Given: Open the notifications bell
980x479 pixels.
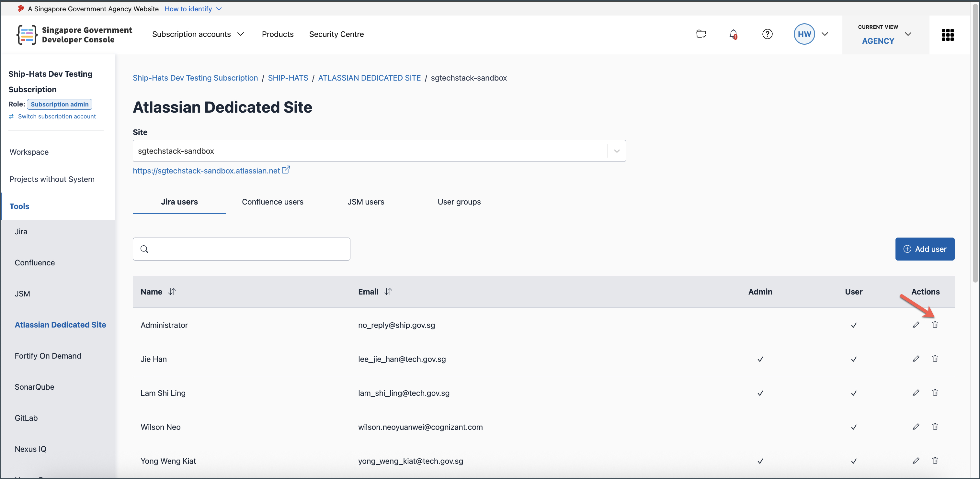Looking at the screenshot, I should [733, 34].
